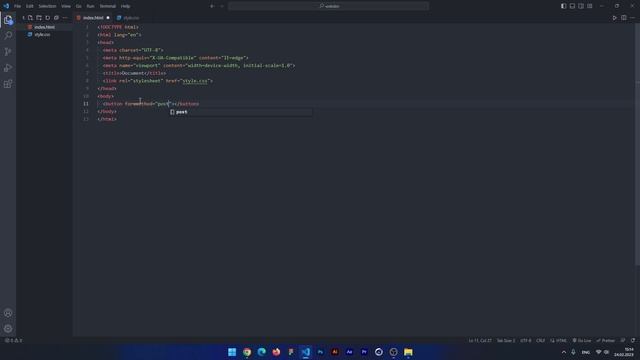Select the HTML language mode

click(559, 340)
